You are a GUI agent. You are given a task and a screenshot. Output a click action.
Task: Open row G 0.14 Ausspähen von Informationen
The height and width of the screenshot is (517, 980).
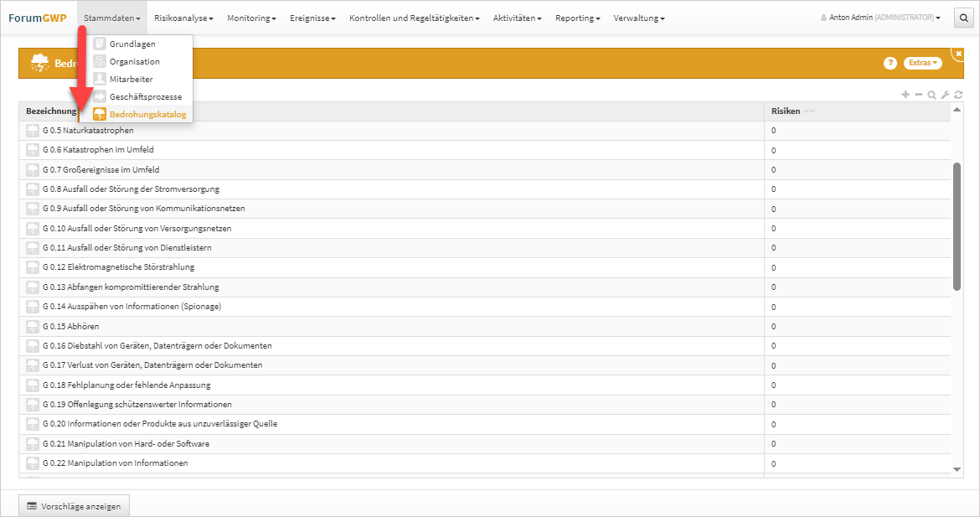pyautogui.click(x=132, y=307)
